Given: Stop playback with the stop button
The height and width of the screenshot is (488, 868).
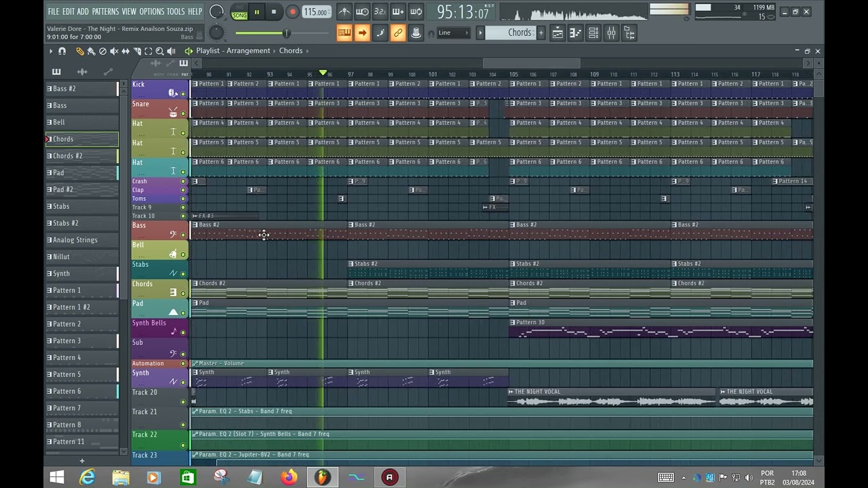Looking at the screenshot, I should click(273, 12).
